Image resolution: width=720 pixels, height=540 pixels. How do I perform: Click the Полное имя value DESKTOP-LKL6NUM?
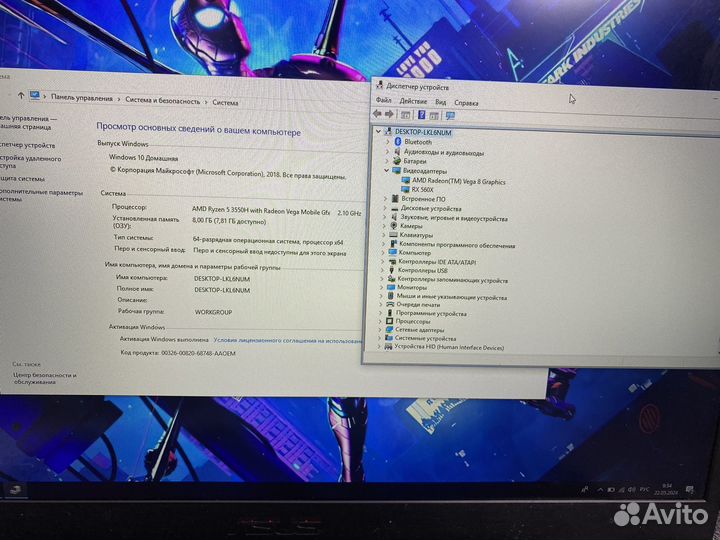(x=222, y=290)
